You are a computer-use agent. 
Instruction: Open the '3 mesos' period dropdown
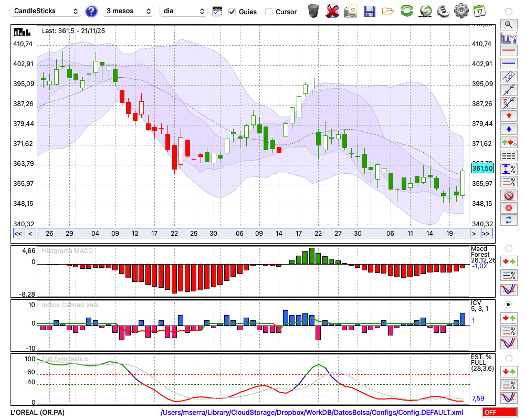tap(128, 11)
